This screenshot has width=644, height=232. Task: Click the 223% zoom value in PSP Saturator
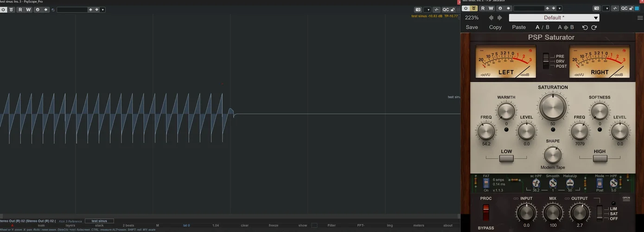point(472,18)
